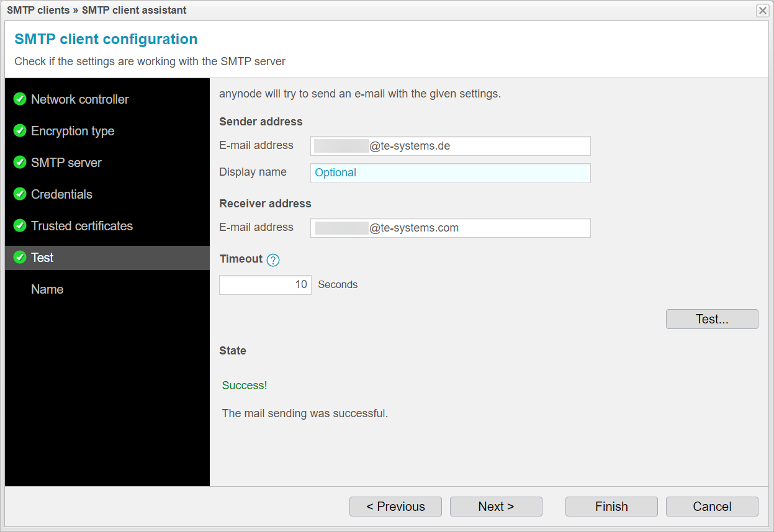Click the checkmark icon next to Encryption type
This screenshot has height=532, width=774.
click(x=19, y=131)
